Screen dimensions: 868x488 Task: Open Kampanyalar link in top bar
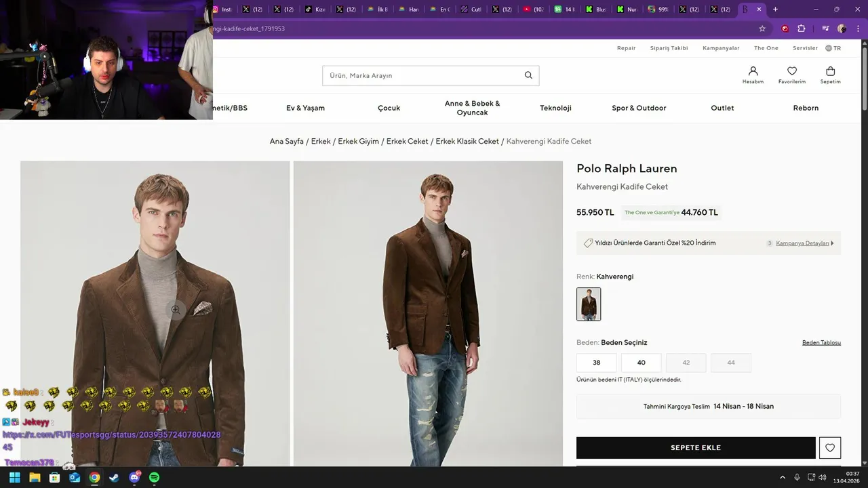(721, 48)
